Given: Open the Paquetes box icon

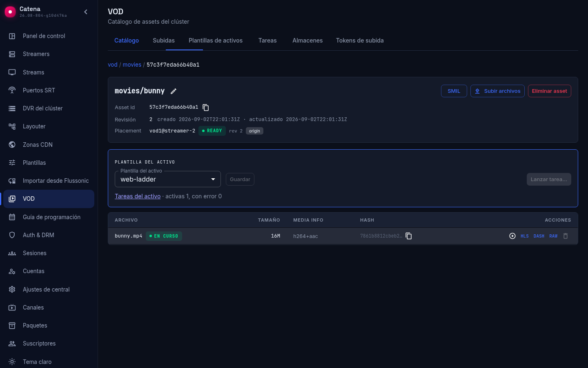Looking at the screenshot, I should point(12,325).
